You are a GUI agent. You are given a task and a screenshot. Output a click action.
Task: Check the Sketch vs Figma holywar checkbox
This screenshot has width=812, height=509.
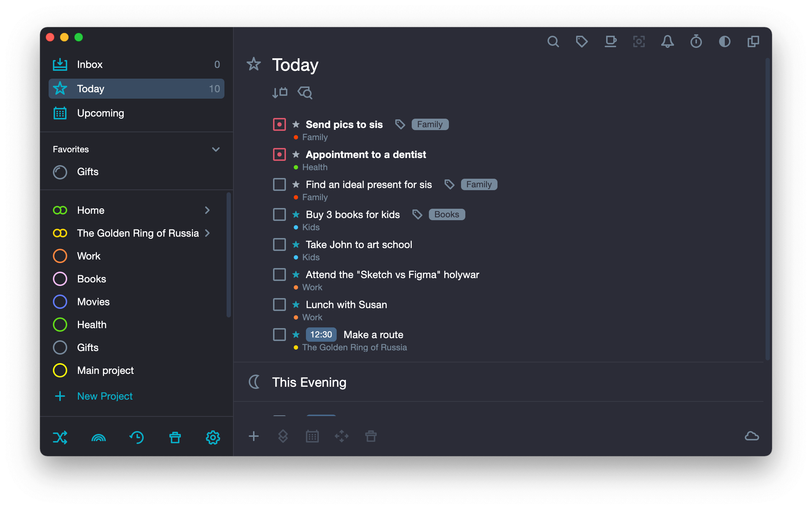coord(279,275)
